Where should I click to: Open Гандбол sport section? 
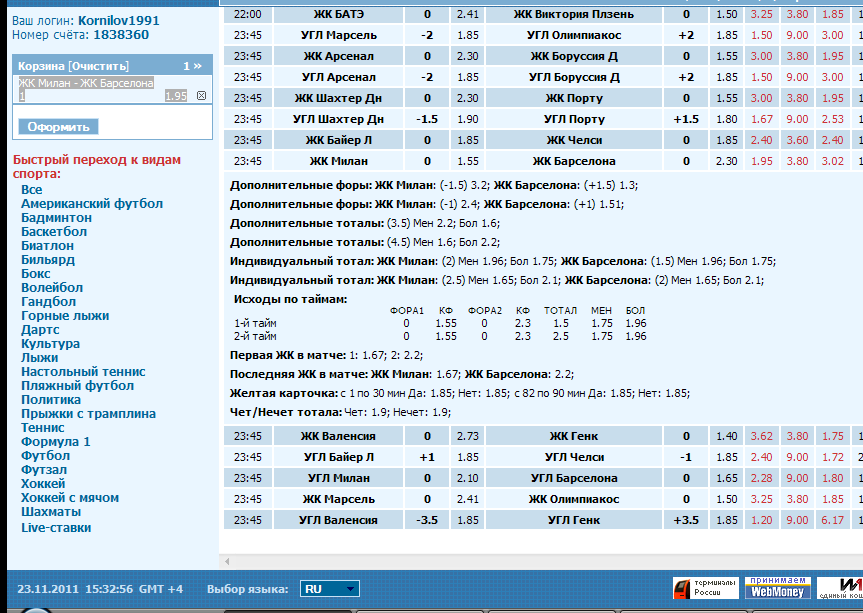(48, 302)
